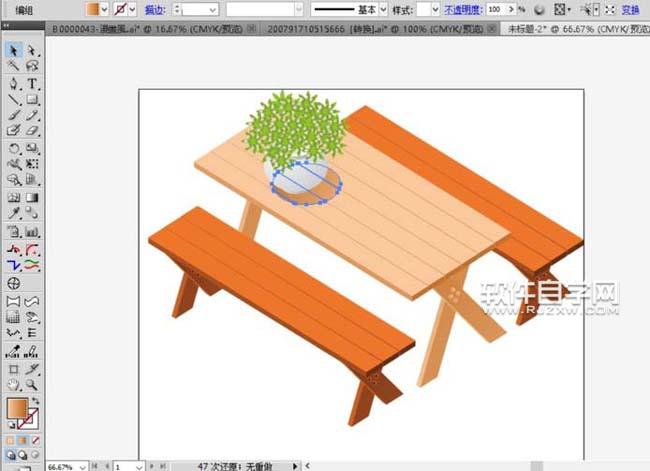650x471 pixels.
Task: Select the Warp tool
Action: pos(14,164)
